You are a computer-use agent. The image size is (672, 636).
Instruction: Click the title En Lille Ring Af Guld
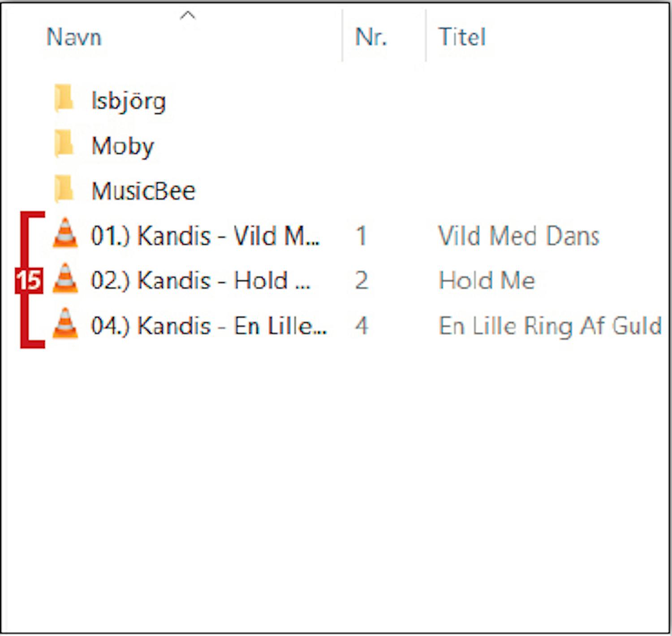550,325
